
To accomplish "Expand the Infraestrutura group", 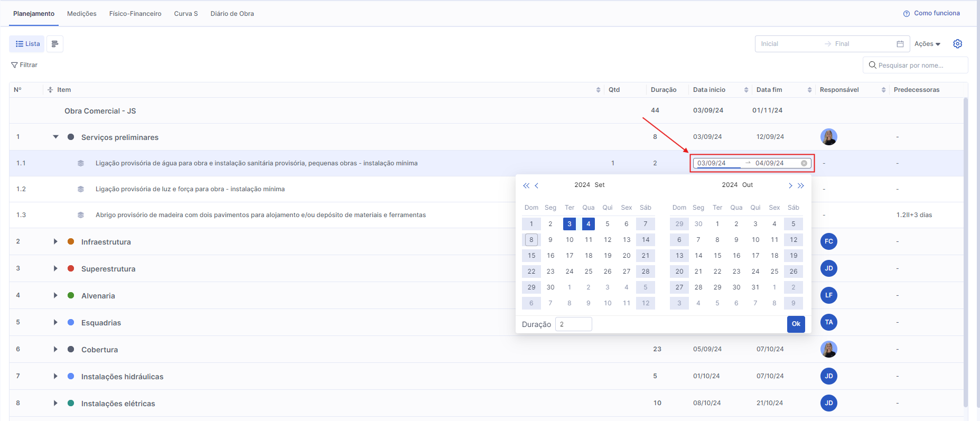I will point(55,241).
